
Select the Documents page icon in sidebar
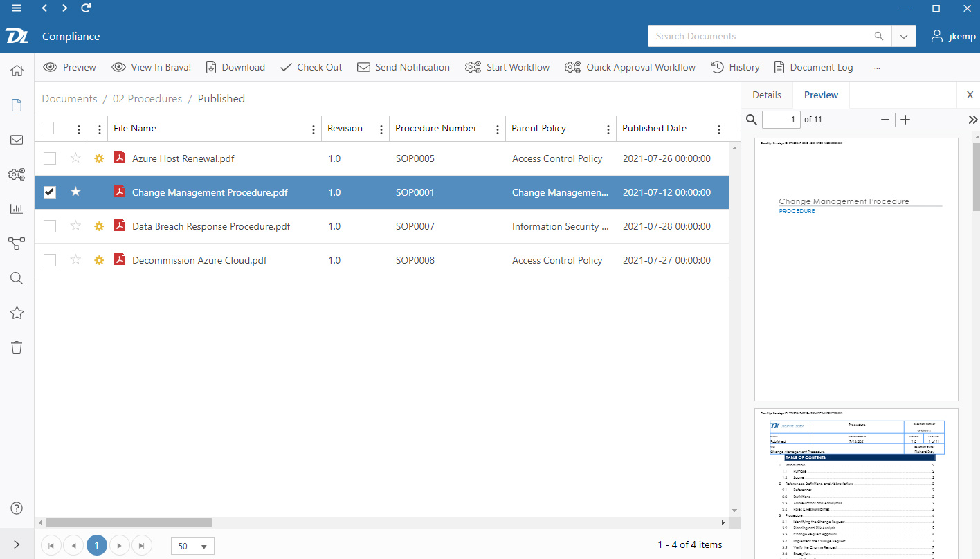click(16, 104)
